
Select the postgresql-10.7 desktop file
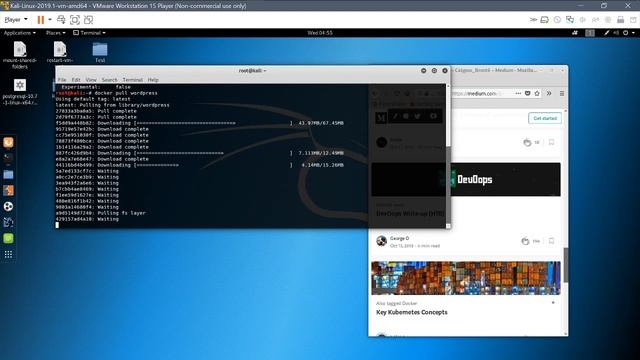click(20, 91)
